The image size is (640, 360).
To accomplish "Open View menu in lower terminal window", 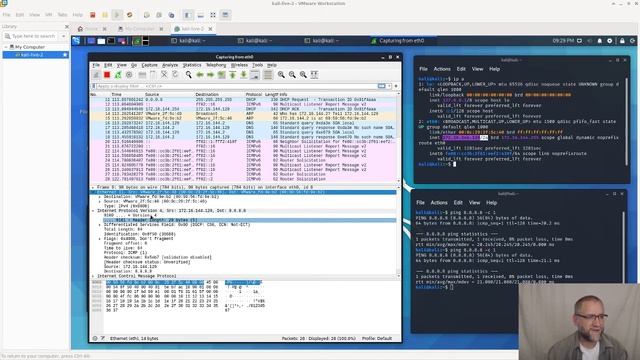I will pyautogui.click(x=474, y=202).
